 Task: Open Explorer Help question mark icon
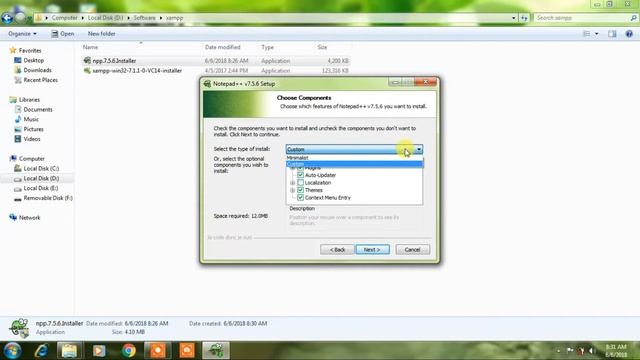[x=629, y=34]
